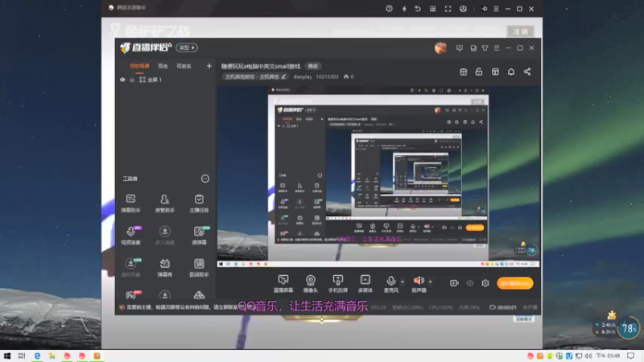Click the undo arrow in emulator window
Screen dimensions: 644x362
click(418, 9)
